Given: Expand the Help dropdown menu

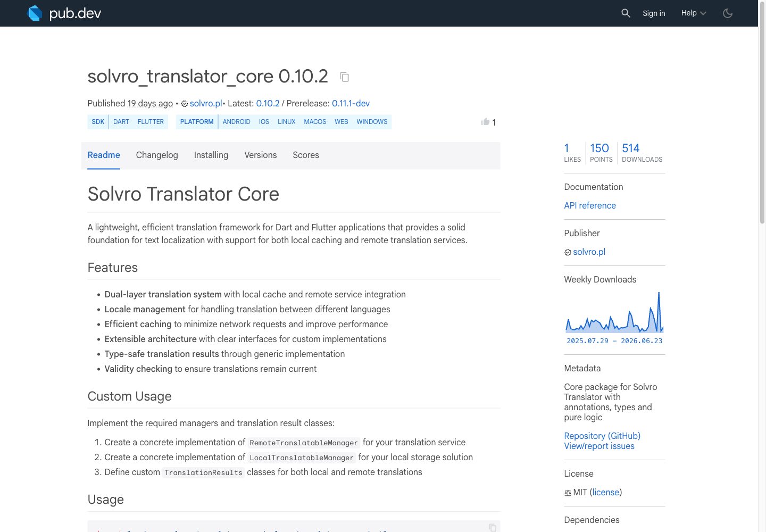Looking at the screenshot, I should [x=694, y=13].
